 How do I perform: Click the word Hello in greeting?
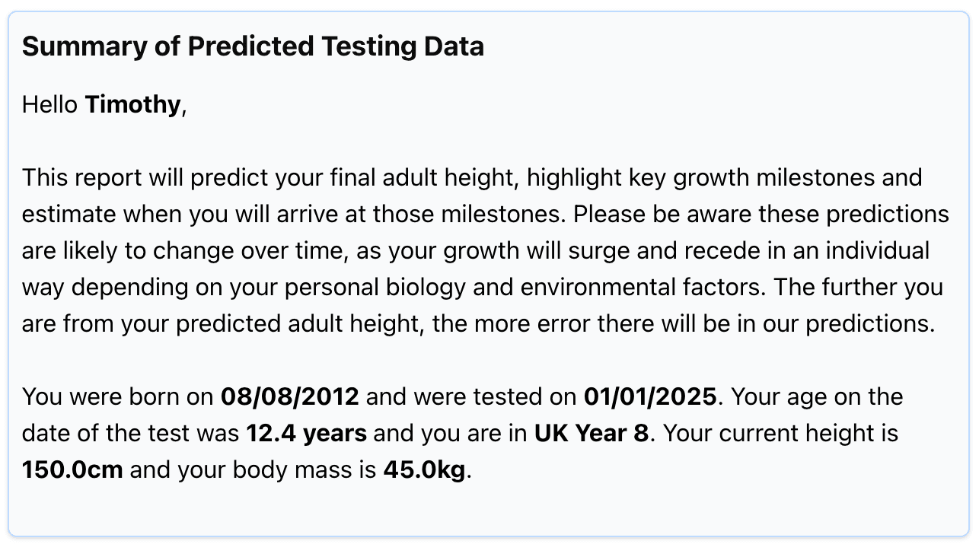coord(50,104)
